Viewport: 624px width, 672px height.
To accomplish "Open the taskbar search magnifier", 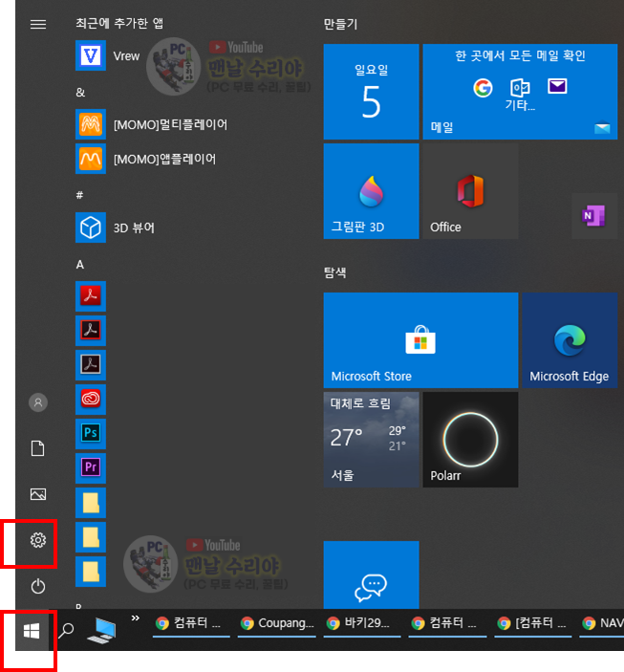I will pos(67,631).
